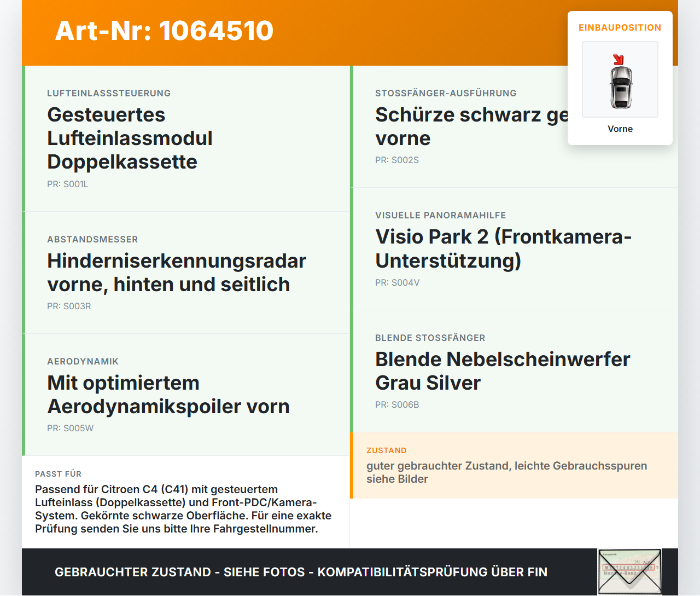Click the car installation position image
The height and width of the screenshot is (596, 700).
tap(620, 79)
